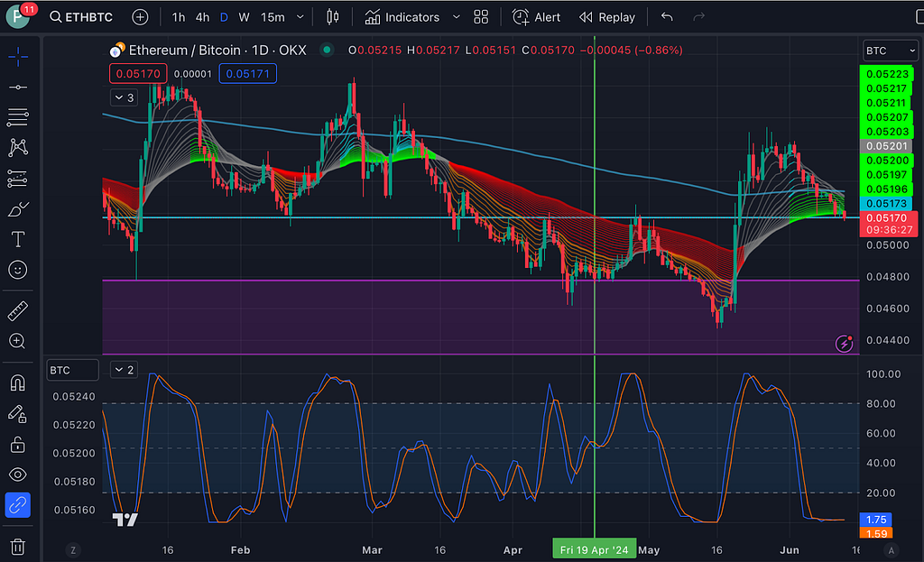Click the 0.00001 spread value

[193, 74]
